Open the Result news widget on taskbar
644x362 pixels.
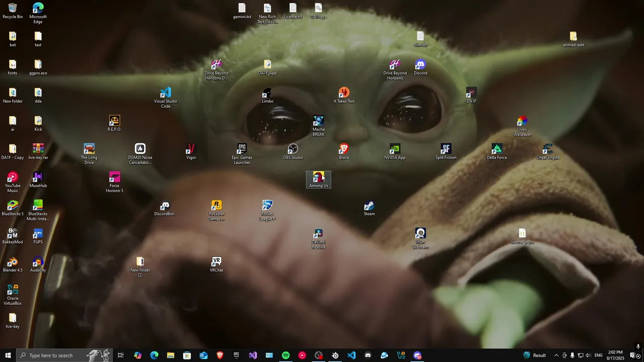point(534,355)
